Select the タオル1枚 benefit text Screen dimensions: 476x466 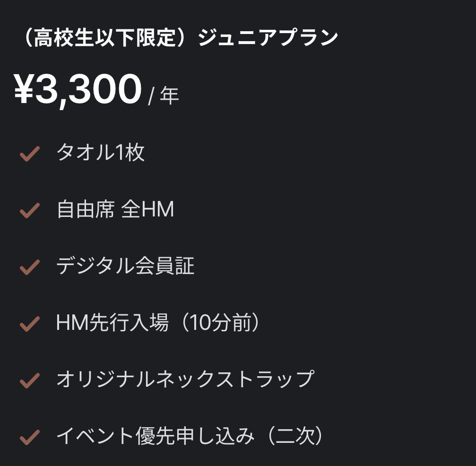click(x=100, y=153)
